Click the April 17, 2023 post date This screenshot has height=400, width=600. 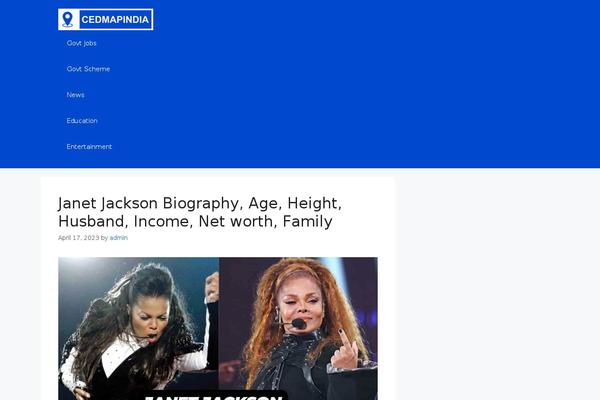[78, 238]
